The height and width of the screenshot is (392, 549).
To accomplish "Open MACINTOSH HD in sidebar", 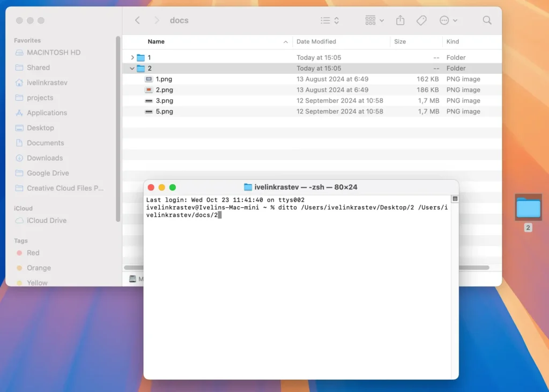I will point(54,52).
